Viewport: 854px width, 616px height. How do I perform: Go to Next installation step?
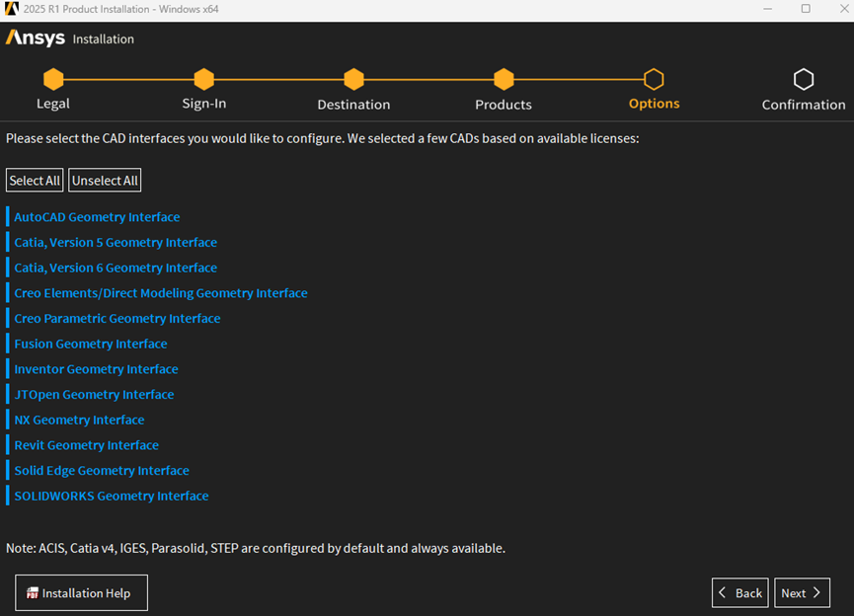coord(802,592)
